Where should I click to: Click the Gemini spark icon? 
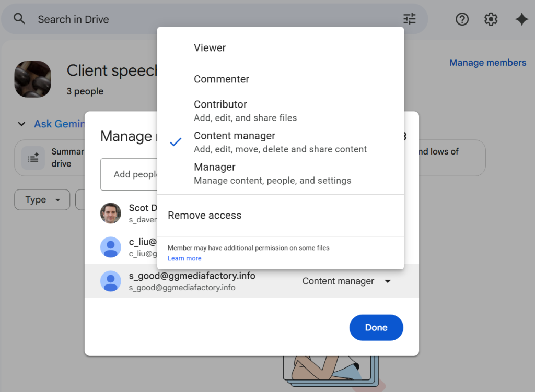tap(521, 19)
